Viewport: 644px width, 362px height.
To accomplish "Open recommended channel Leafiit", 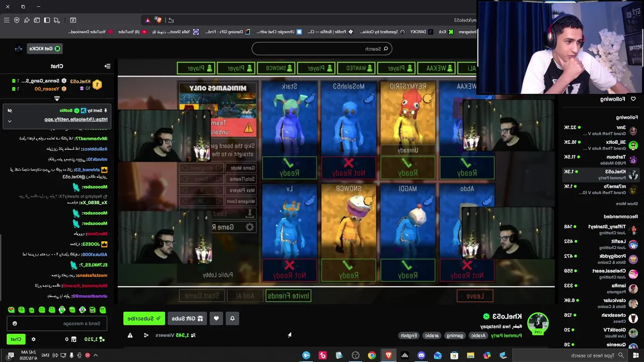I will pyautogui.click(x=601, y=244).
